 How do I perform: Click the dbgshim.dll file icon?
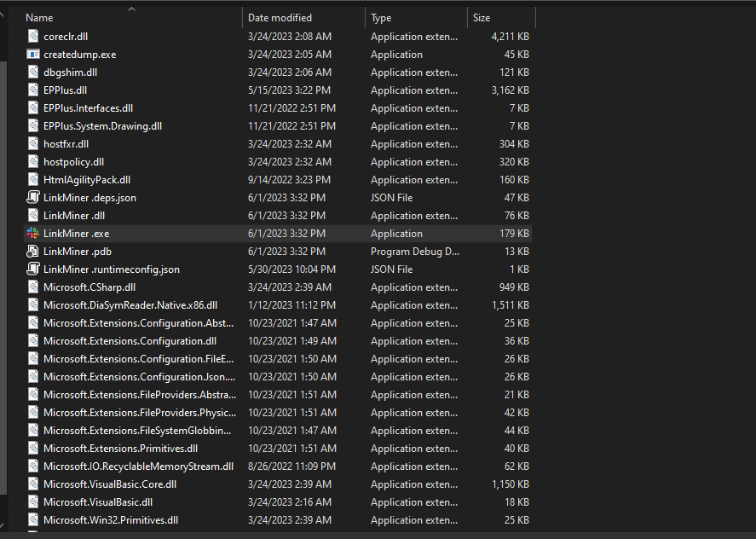pyautogui.click(x=32, y=72)
